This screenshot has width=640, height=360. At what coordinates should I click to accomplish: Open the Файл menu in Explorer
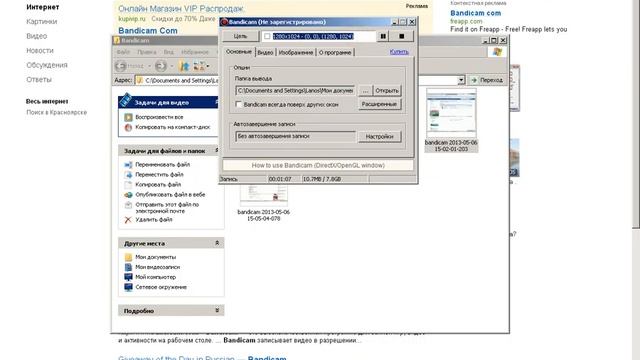click(x=123, y=52)
